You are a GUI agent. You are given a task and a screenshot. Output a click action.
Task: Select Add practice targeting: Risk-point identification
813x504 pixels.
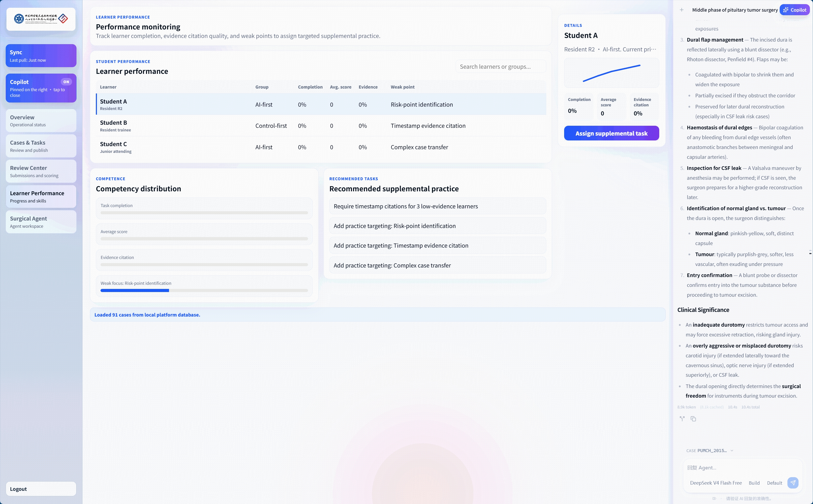tap(437, 226)
